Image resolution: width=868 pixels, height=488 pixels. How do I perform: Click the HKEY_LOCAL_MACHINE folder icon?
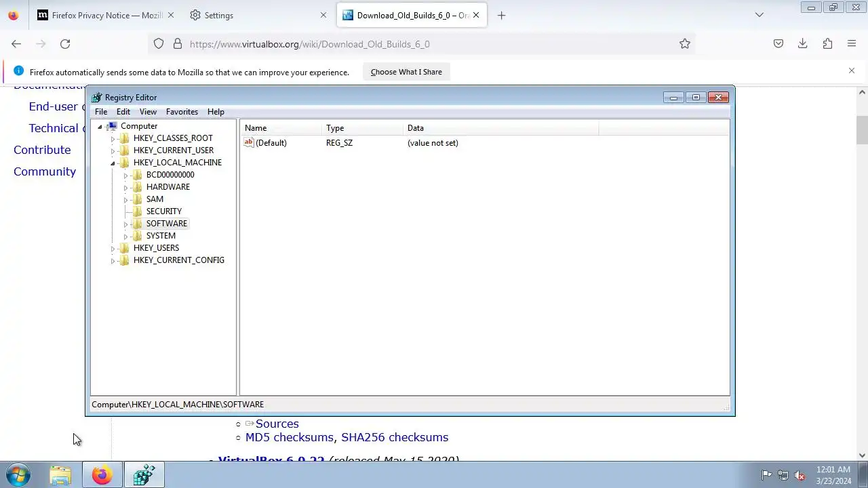point(125,163)
